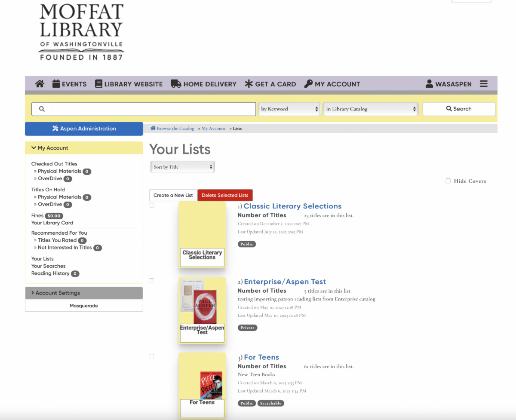
Task: Click the Classic Literary Selections cover thumbnail
Action: click(202, 235)
